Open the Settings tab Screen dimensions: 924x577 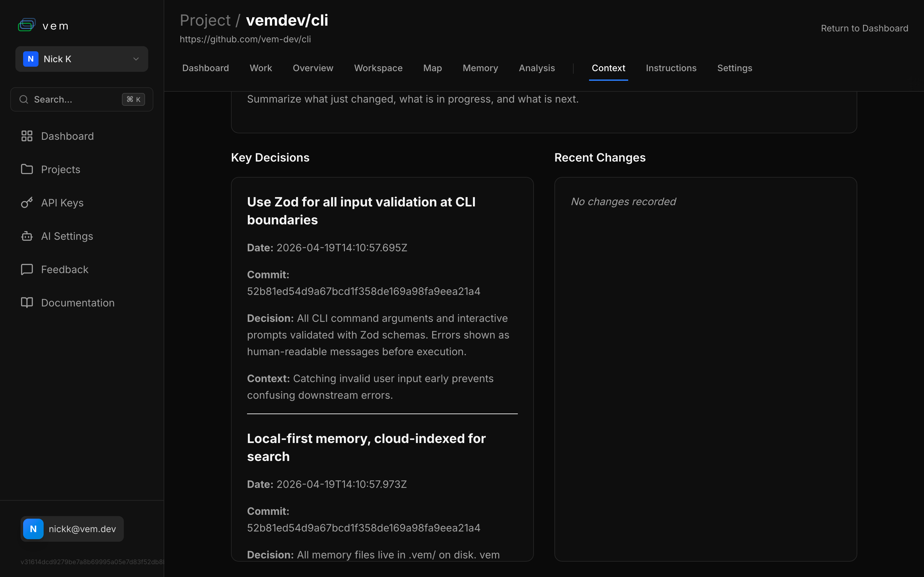(734, 68)
